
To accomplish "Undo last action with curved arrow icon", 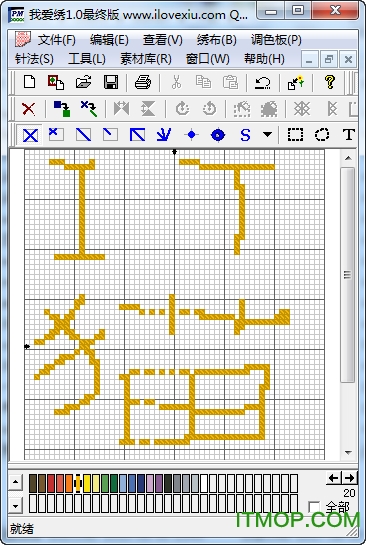I will (x=262, y=82).
